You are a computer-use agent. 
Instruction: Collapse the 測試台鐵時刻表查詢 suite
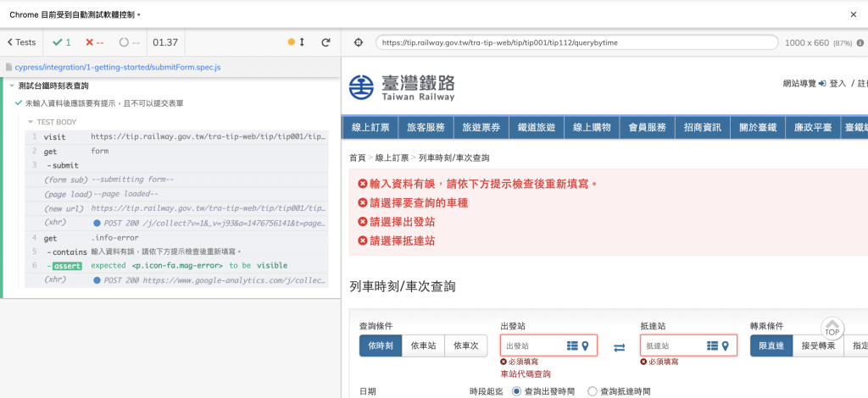[x=53, y=86]
